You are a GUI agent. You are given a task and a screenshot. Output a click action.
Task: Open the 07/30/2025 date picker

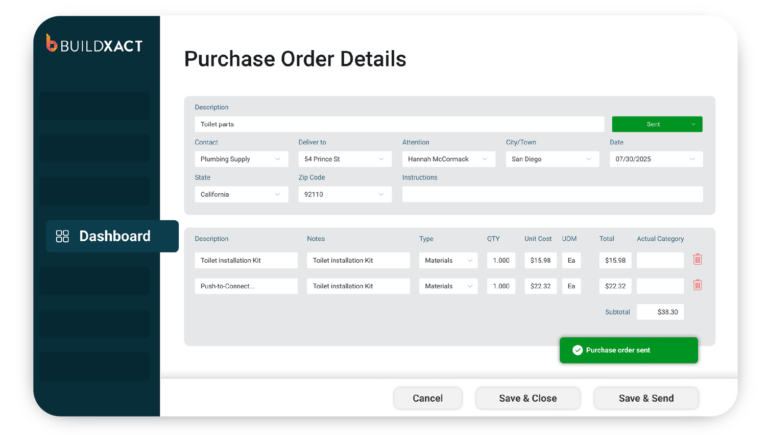pyautogui.click(x=656, y=159)
